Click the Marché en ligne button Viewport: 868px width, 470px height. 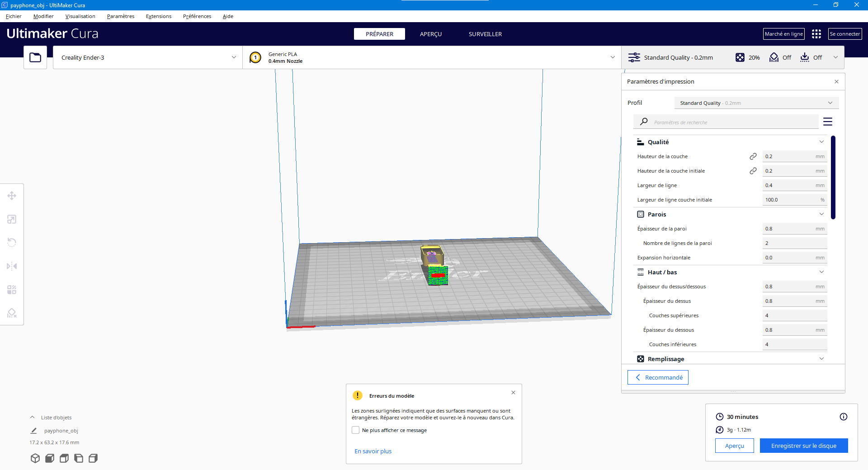click(x=784, y=34)
